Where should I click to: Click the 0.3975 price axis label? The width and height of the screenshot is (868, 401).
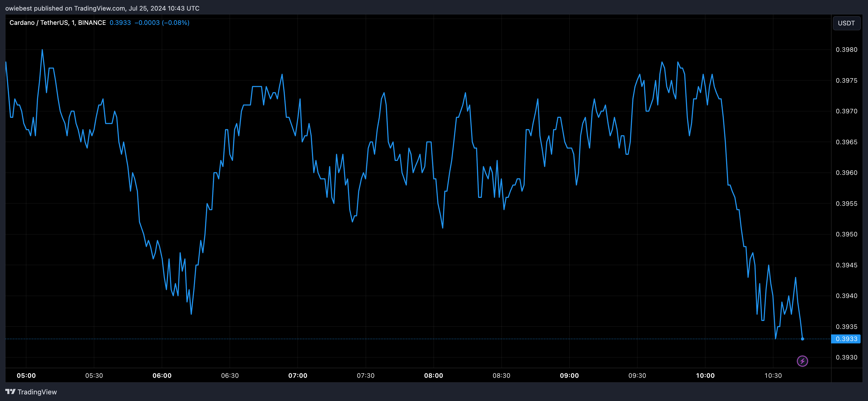[x=846, y=80]
